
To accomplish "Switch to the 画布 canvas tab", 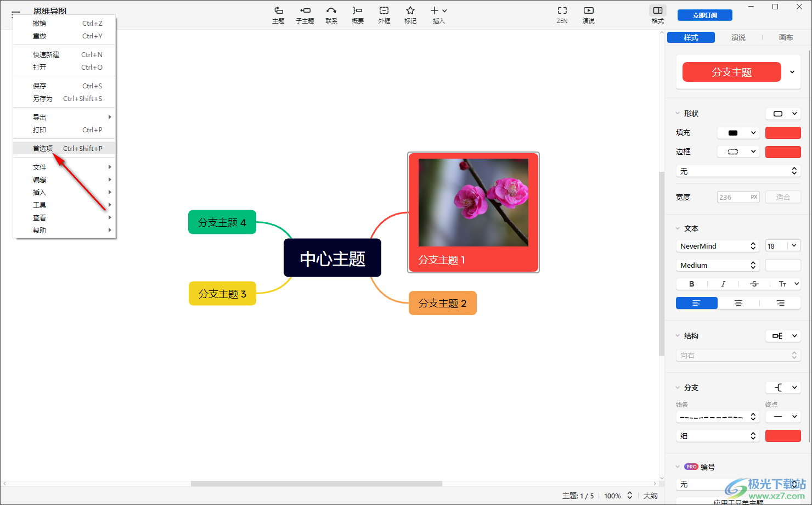I will (x=786, y=37).
